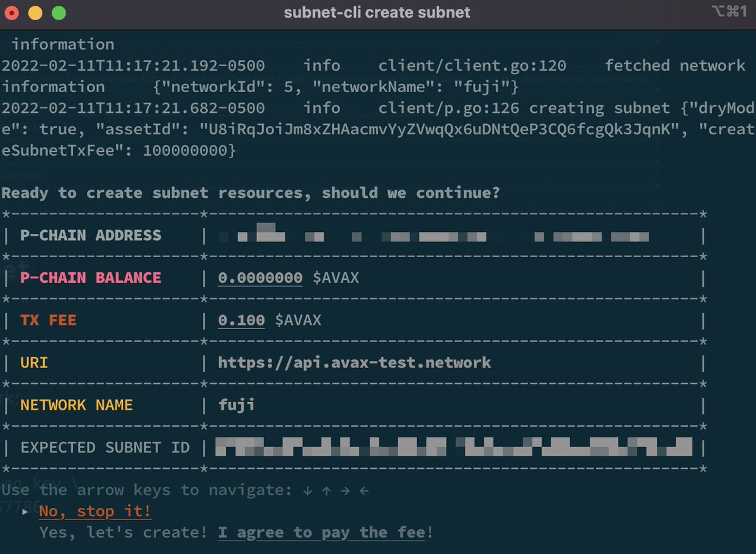The height and width of the screenshot is (554, 756).
Task: Click the $AVAX unit beside balance
Action: click(336, 277)
